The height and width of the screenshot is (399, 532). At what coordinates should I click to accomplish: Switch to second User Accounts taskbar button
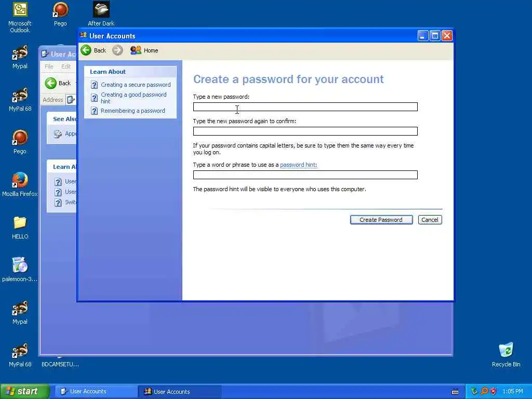(180, 392)
